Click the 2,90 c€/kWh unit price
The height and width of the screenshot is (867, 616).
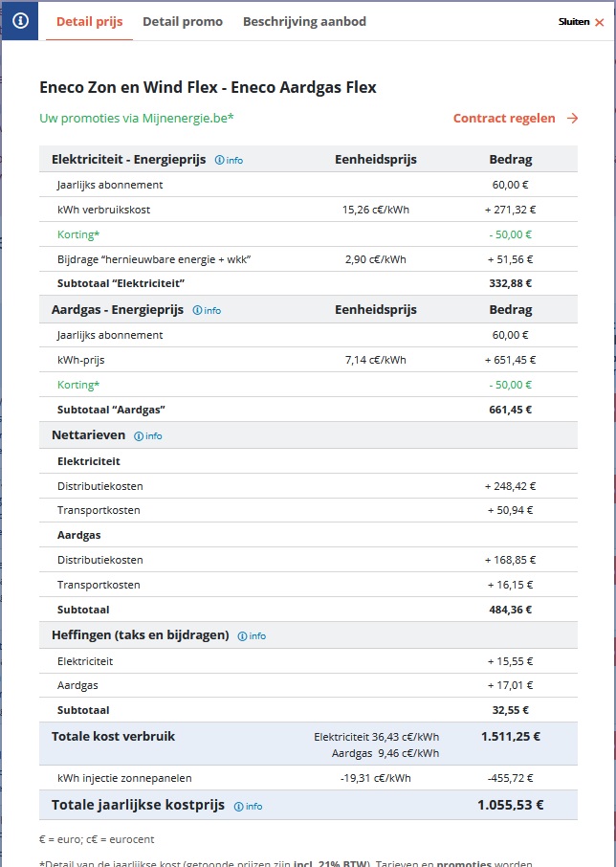tap(376, 259)
